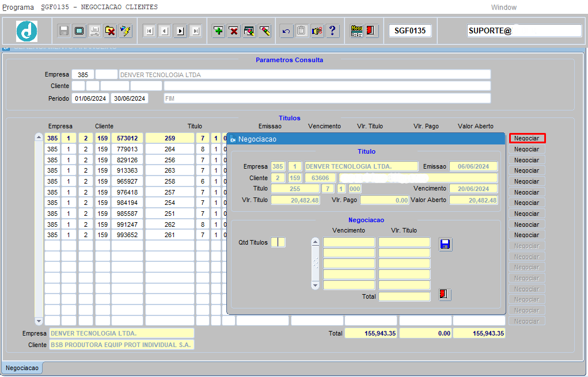Insert record with green plus icon
588x377 pixels.
(218, 31)
